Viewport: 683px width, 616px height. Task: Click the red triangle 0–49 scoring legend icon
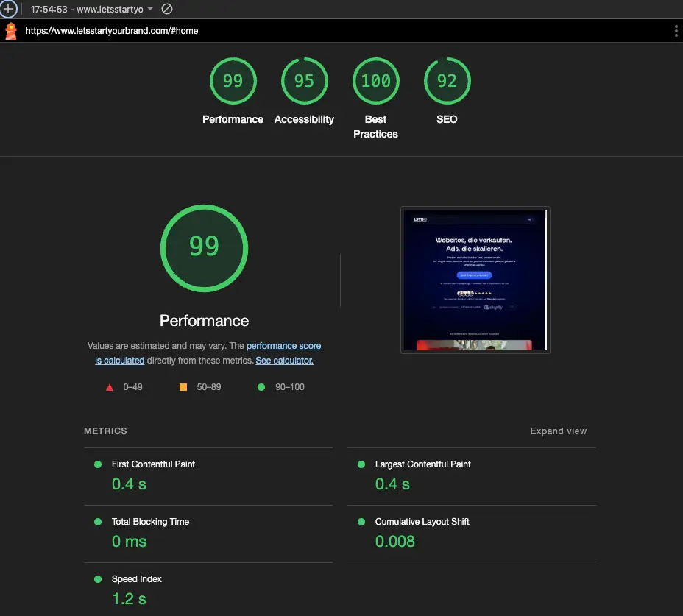(109, 387)
